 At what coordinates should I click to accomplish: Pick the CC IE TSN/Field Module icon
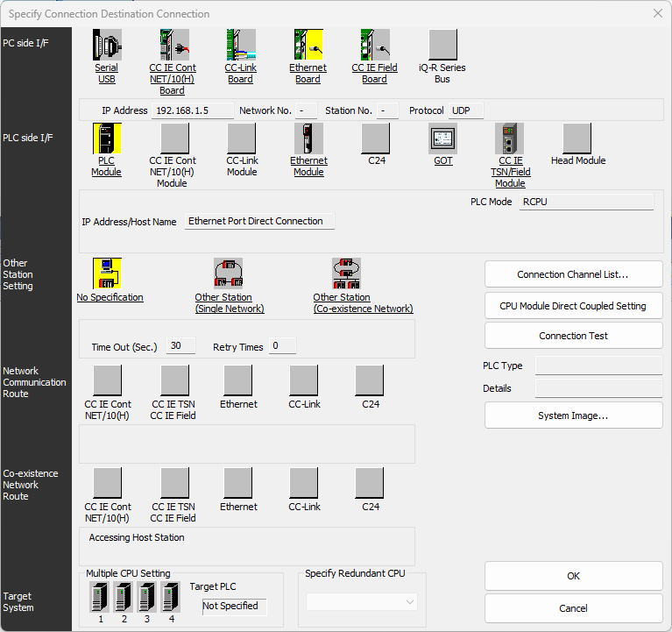pyautogui.click(x=510, y=138)
